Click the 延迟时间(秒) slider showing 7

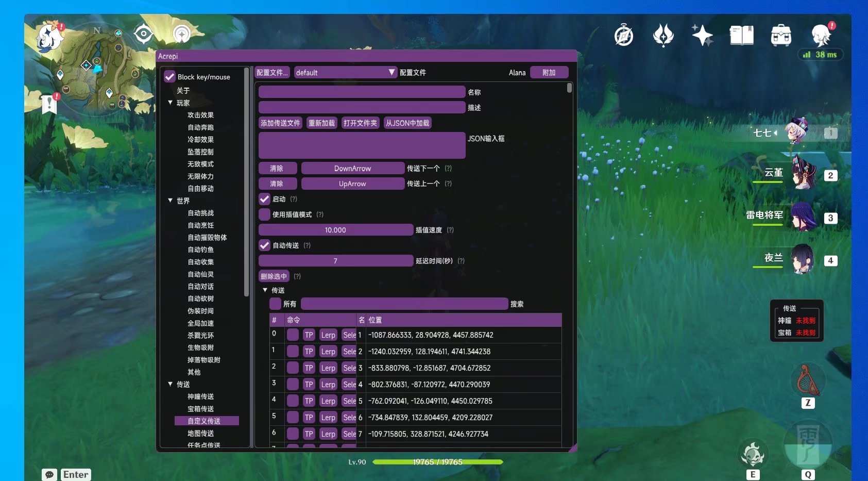point(336,261)
